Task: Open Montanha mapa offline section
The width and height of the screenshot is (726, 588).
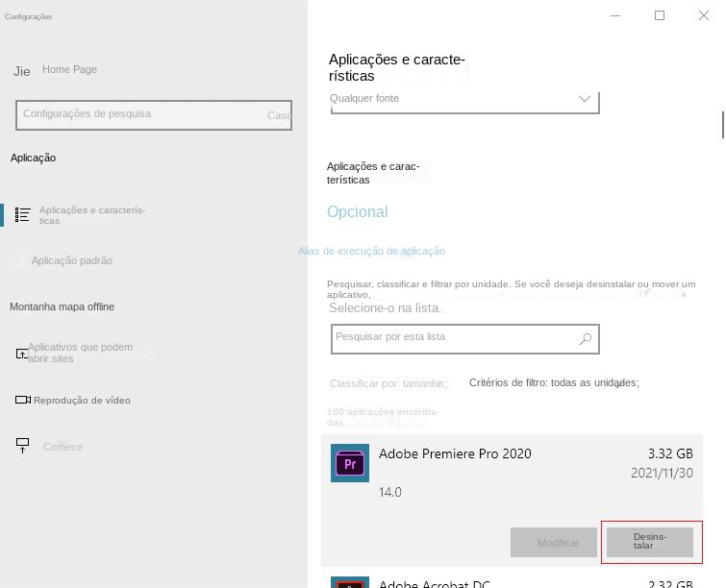Action: pyautogui.click(x=63, y=306)
